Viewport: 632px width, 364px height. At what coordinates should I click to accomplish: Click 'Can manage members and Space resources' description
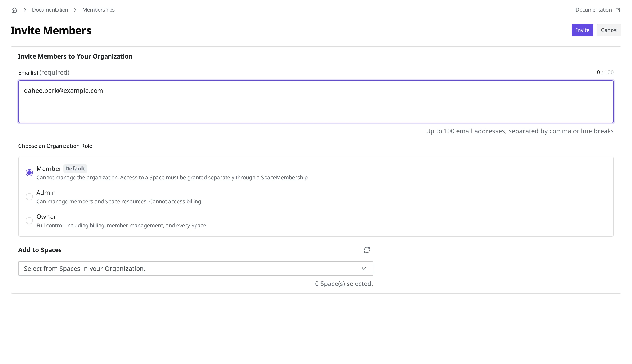click(118, 202)
